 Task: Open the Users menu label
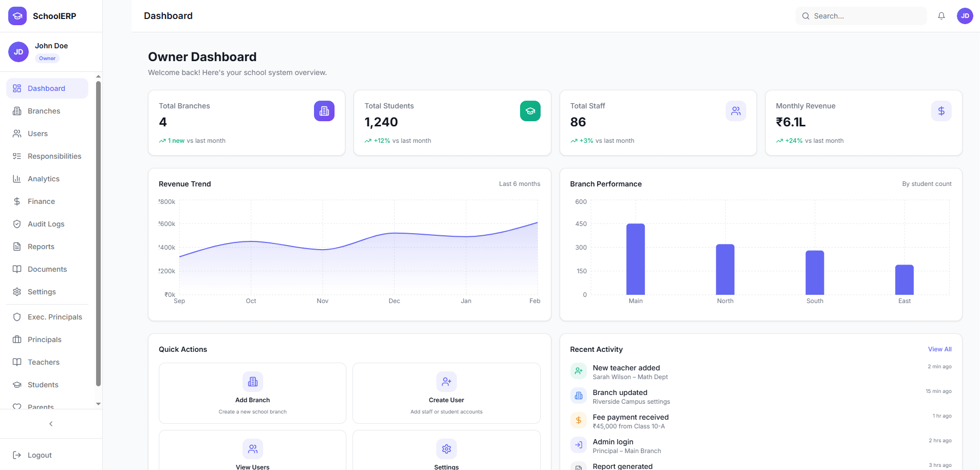(38, 134)
